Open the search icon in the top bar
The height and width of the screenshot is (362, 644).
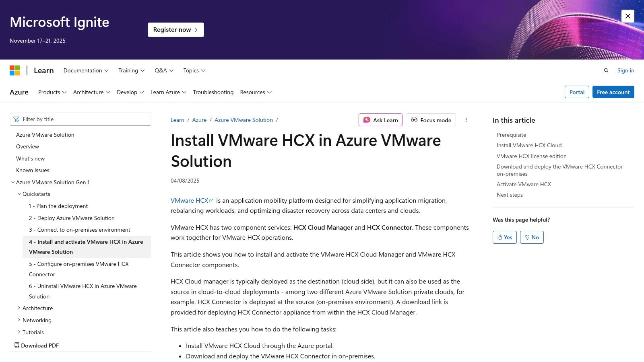[606, 70]
